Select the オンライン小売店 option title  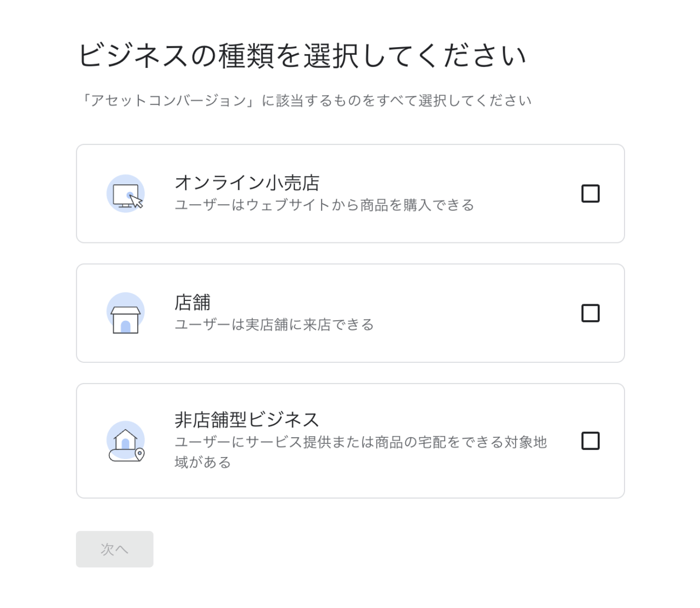(247, 183)
